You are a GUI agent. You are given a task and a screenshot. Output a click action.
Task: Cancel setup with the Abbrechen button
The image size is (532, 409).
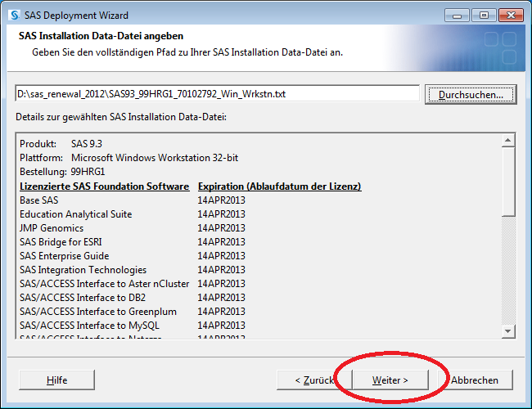point(475,380)
